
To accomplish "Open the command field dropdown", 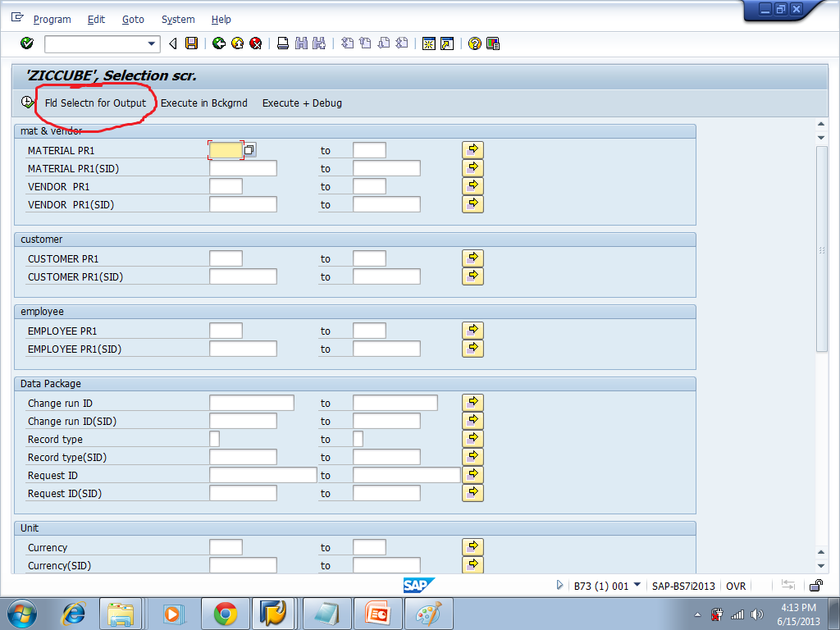I will point(150,43).
